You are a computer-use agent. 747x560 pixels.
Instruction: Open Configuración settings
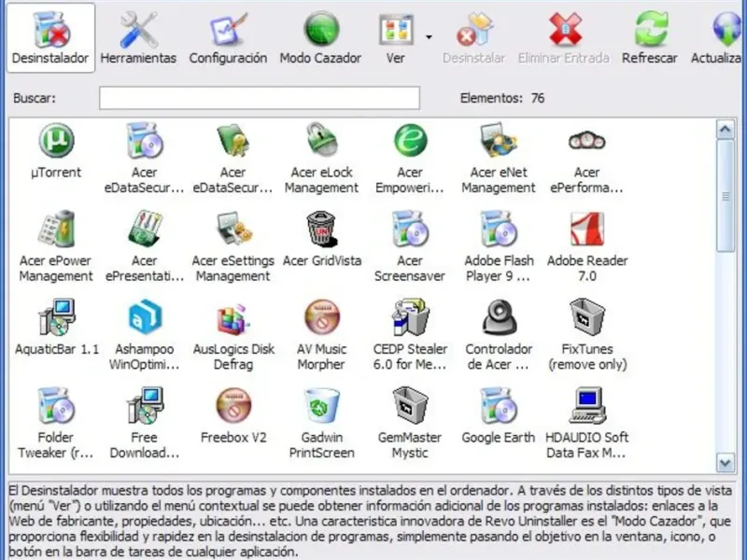point(228,37)
